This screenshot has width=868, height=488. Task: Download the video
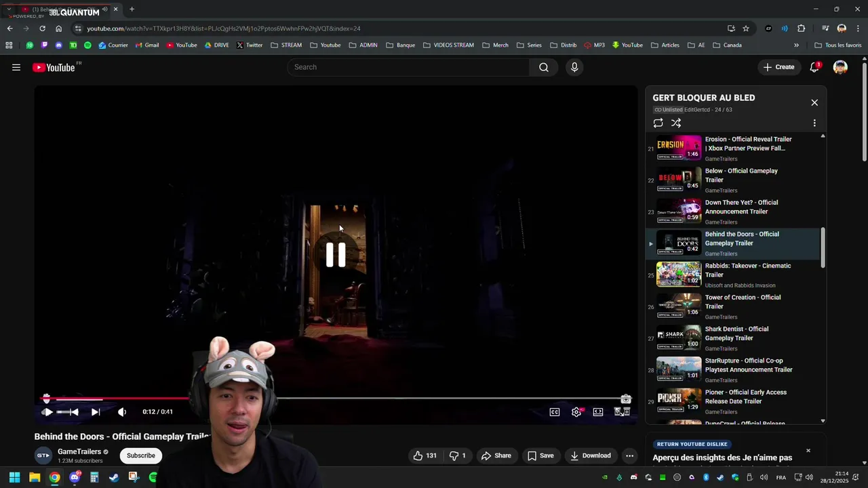591,455
